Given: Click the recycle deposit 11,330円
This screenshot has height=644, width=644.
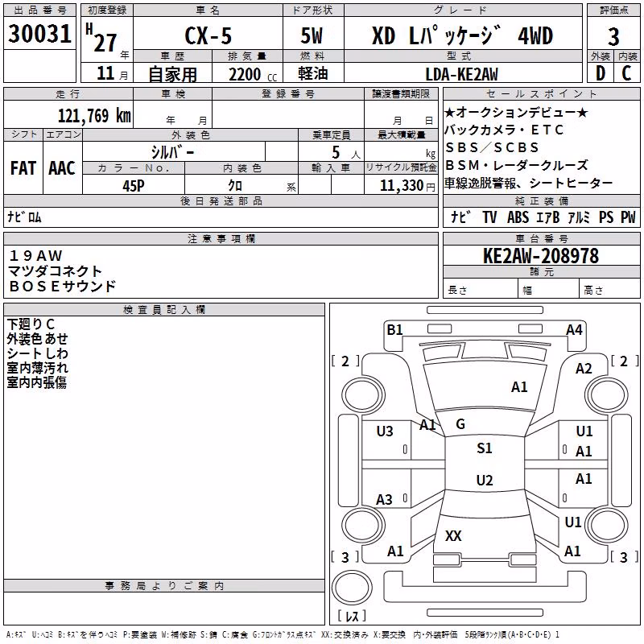Looking at the screenshot, I should (407, 186).
